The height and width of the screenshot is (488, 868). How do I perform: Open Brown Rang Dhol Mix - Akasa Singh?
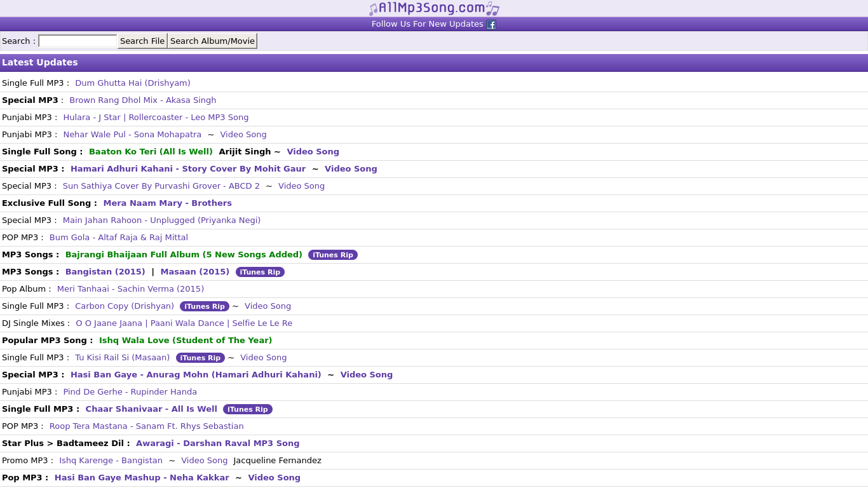[x=143, y=100]
